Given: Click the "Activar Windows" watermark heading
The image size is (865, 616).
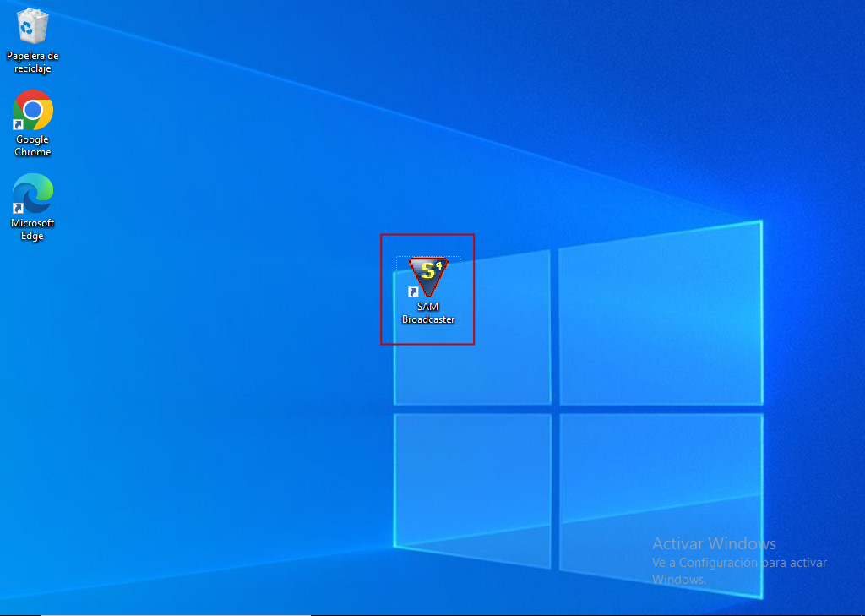Looking at the screenshot, I should [714, 543].
